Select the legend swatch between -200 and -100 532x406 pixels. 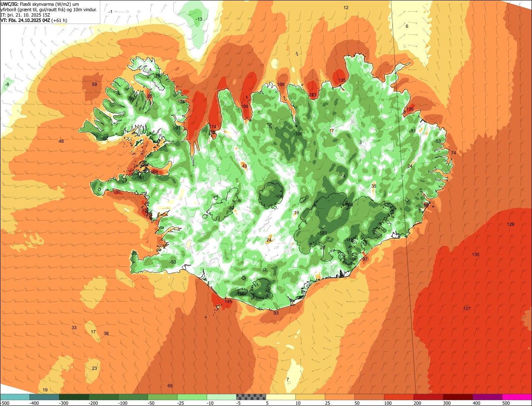[103, 397]
